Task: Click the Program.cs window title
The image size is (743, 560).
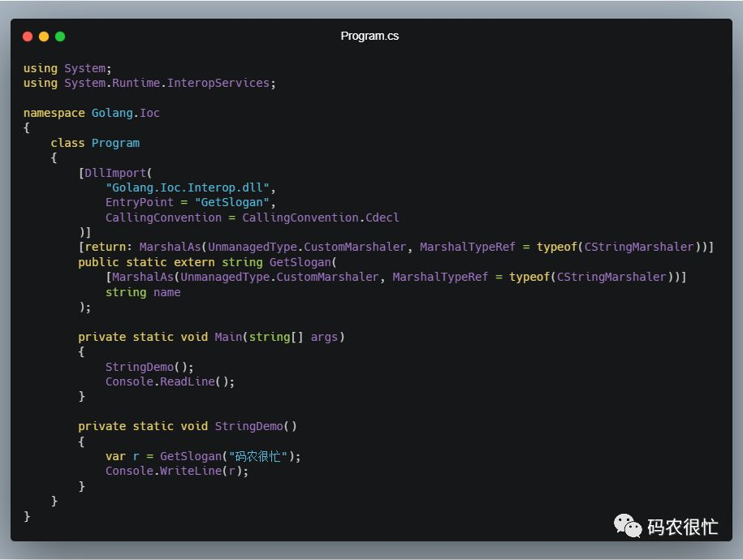Action: point(369,36)
